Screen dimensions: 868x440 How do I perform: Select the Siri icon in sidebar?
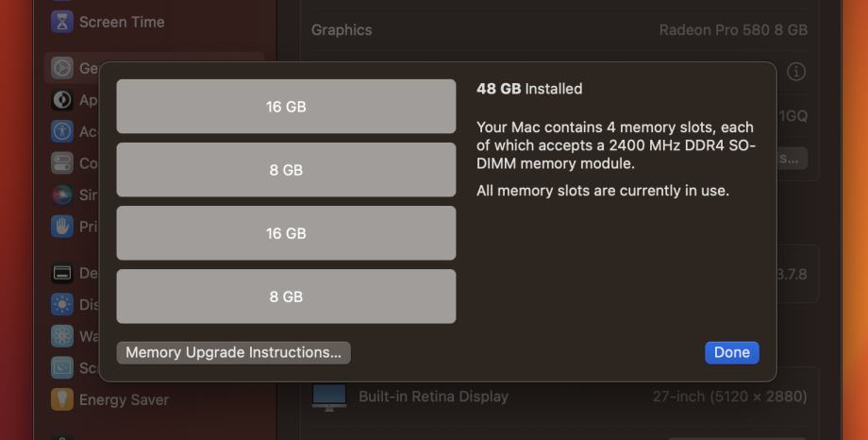click(62, 195)
